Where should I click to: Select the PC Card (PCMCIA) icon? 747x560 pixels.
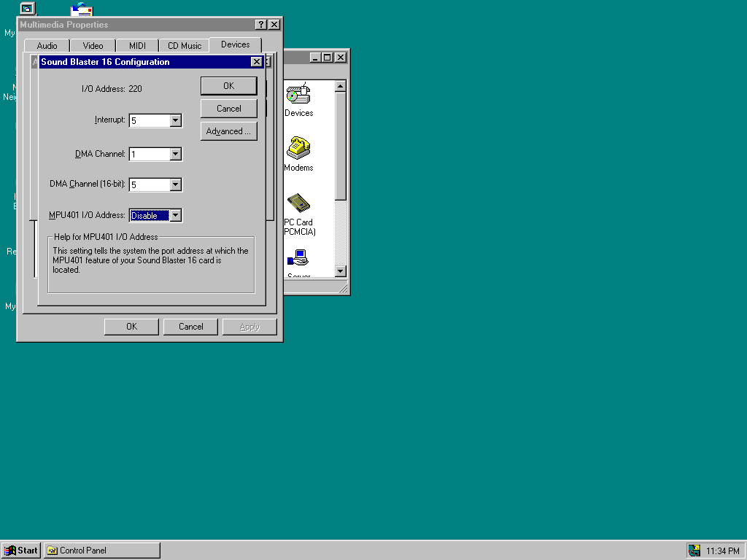[298, 203]
